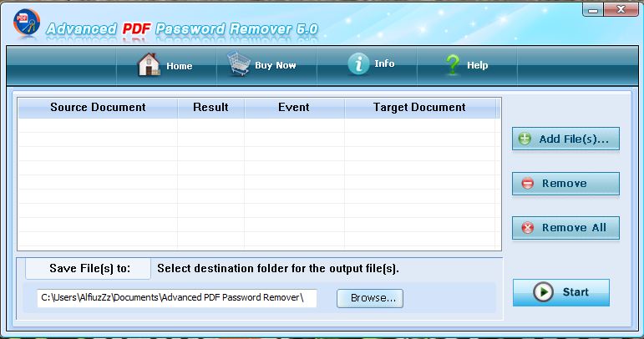Click the Result column header
Viewport: 644px width, 339px height.
(210, 108)
